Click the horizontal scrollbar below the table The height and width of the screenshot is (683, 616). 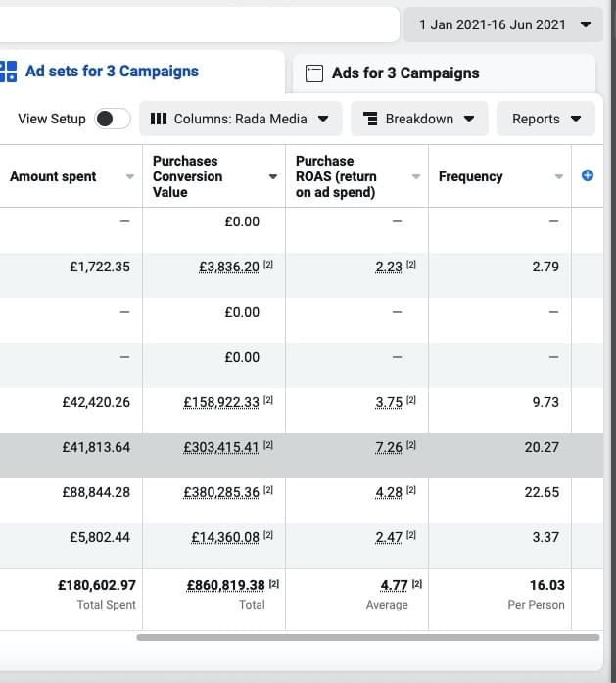[367, 637]
